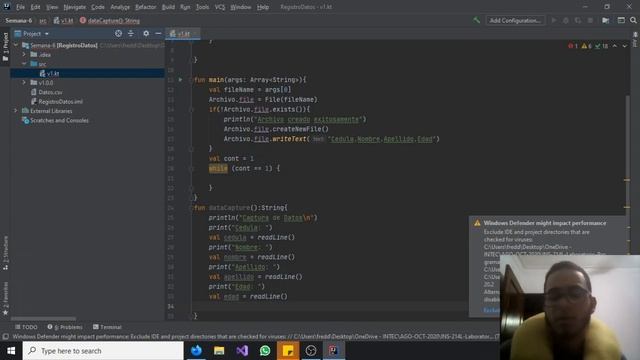Open OBS Studio from the taskbar
The height and width of the screenshot is (360, 640).
coord(311,351)
